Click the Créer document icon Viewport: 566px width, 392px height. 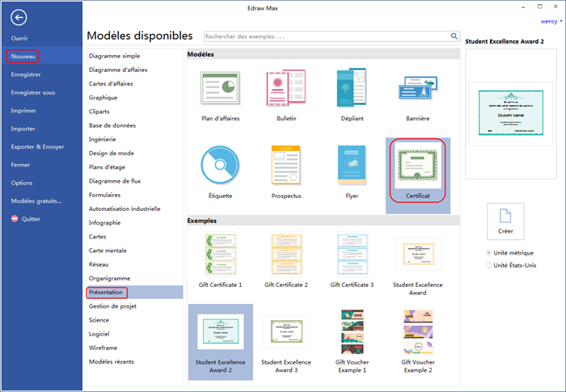pos(505,216)
